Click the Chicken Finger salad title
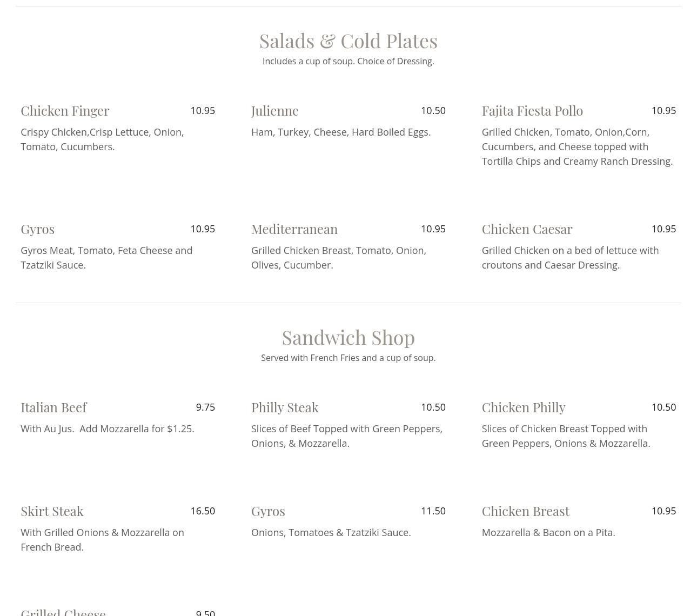 (x=65, y=111)
